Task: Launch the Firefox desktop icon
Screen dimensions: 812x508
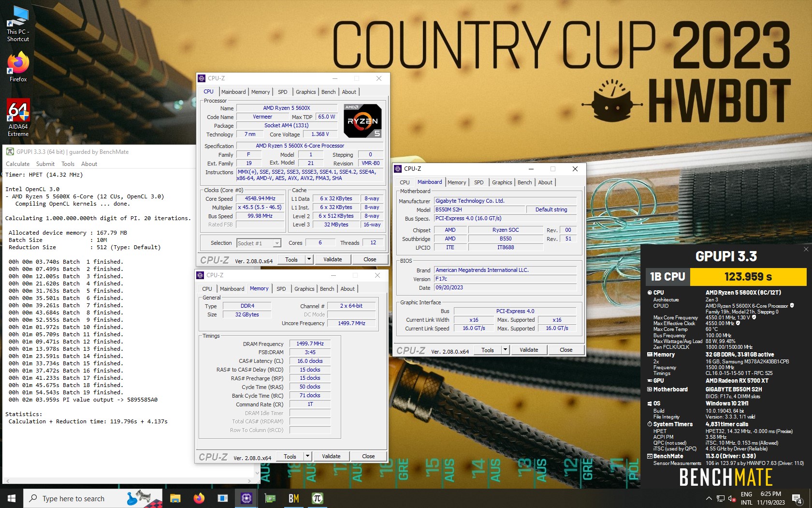Action: (x=18, y=67)
